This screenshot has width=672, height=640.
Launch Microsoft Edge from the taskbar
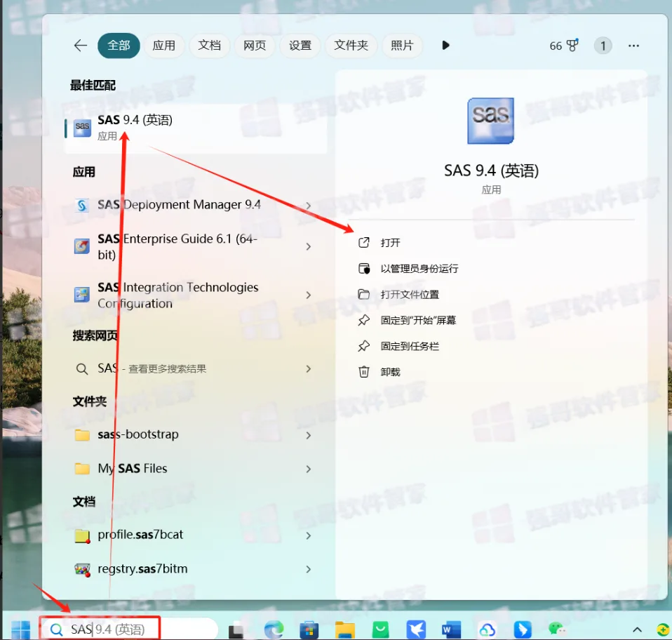click(x=274, y=629)
